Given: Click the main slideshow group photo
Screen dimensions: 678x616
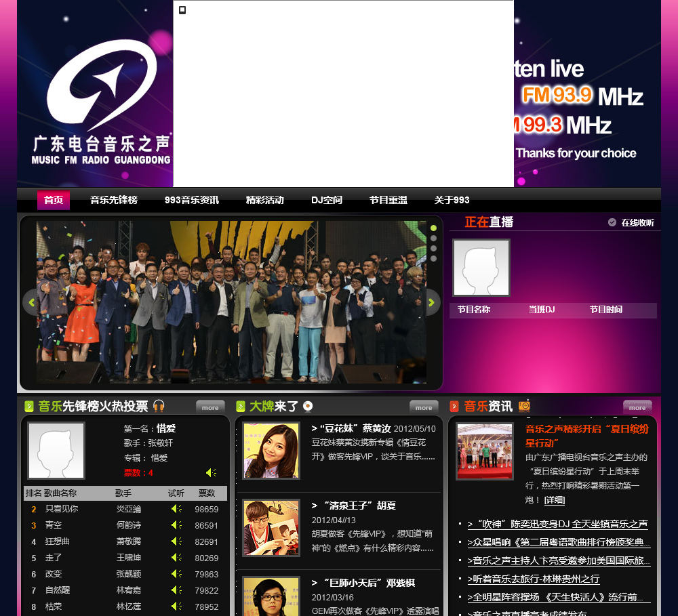Looking at the screenshot, I should (x=231, y=302).
